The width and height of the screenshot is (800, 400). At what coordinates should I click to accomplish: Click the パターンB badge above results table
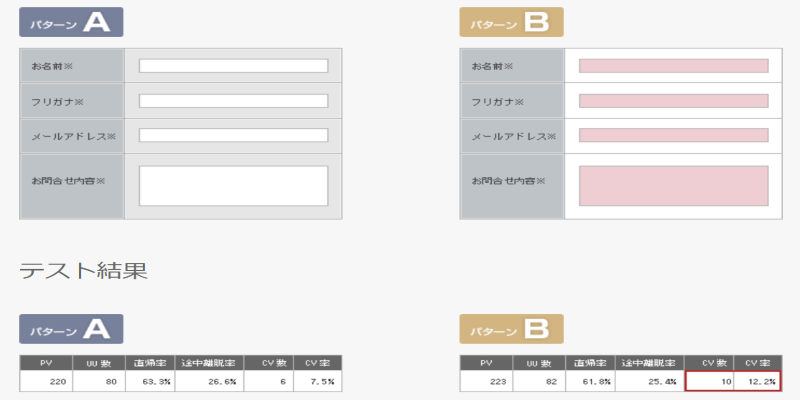pyautogui.click(x=511, y=329)
